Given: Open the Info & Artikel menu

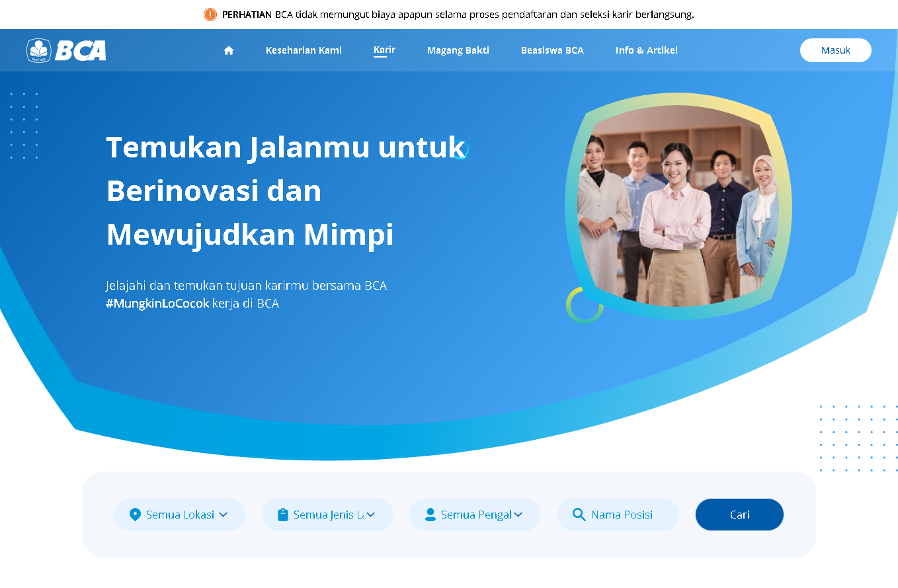Looking at the screenshot, I should point(647,50).
